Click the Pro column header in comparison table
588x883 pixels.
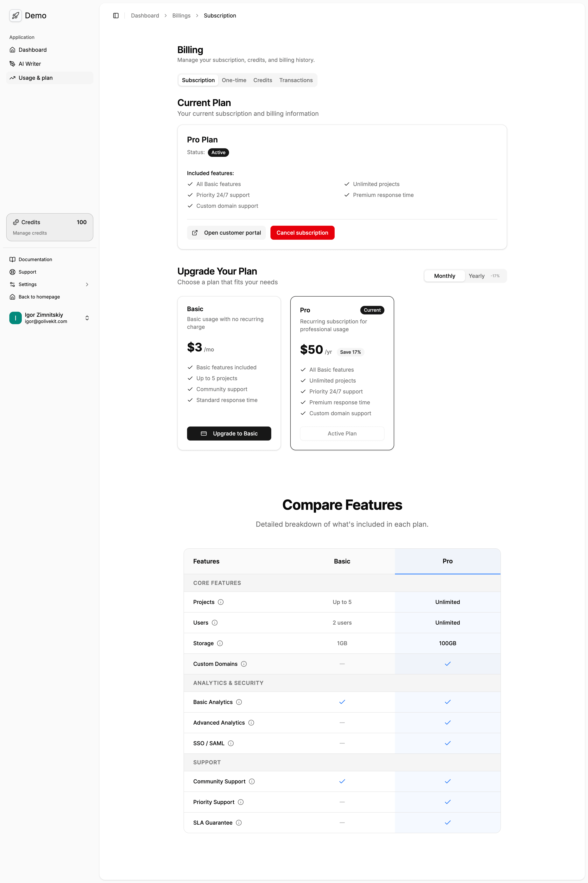(447, 561)
